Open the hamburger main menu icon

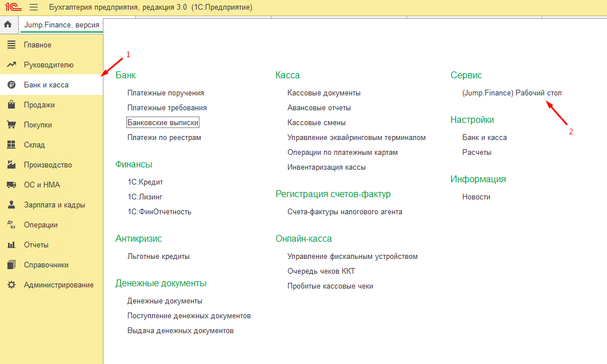[x=33, y=7]
